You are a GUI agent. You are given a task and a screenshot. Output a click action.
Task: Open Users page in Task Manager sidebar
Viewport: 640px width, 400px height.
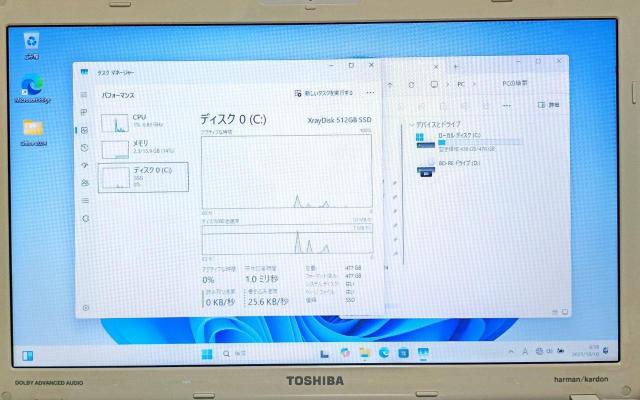coord(85,183)
